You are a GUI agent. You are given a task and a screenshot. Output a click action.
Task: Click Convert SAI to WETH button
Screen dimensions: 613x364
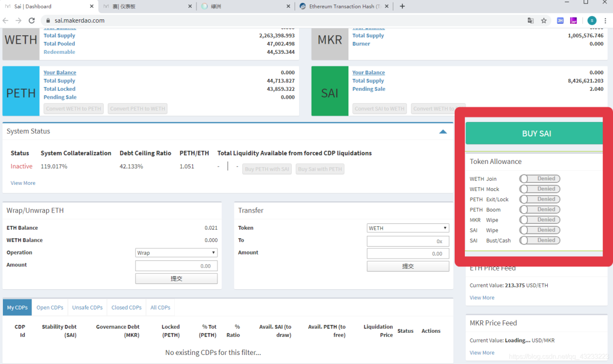[380, 108]
